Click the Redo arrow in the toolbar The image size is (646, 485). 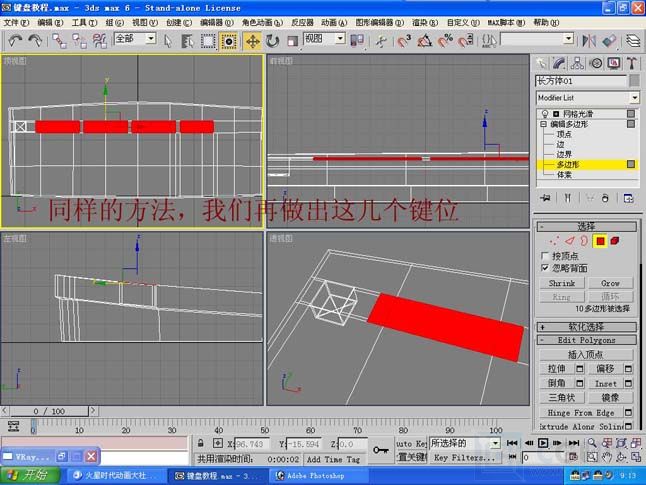[x=35, y=40]
